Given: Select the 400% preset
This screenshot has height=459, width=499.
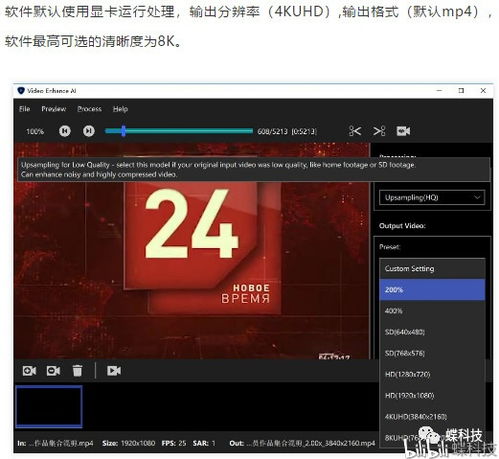Looking at the screenshot, I should point(432,311).
